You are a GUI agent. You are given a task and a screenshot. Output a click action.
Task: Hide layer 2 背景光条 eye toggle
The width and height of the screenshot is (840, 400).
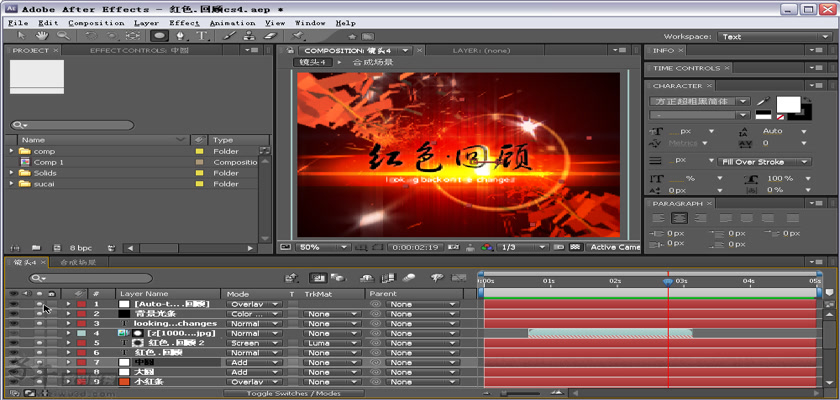click(x=14, y=314)
